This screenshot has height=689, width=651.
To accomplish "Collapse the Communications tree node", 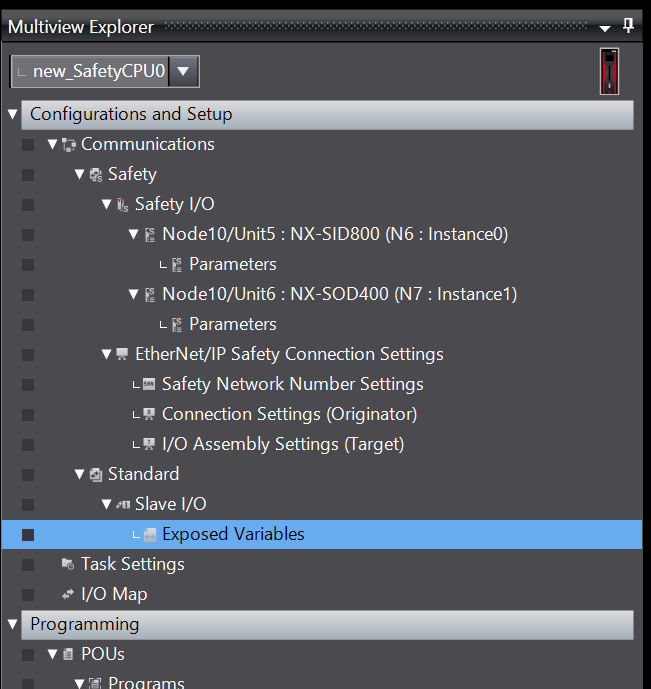I will pyautogui.click(x=53, y=144).
